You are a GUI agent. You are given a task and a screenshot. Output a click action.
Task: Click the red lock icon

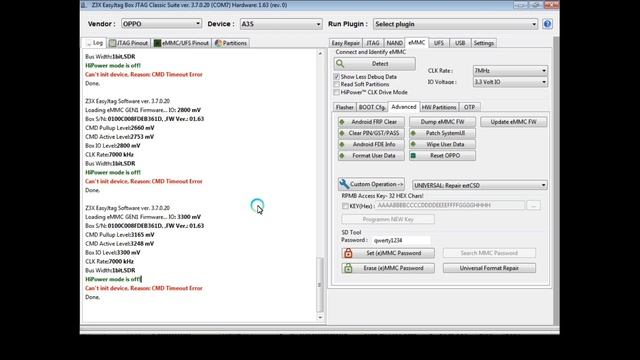348,253
